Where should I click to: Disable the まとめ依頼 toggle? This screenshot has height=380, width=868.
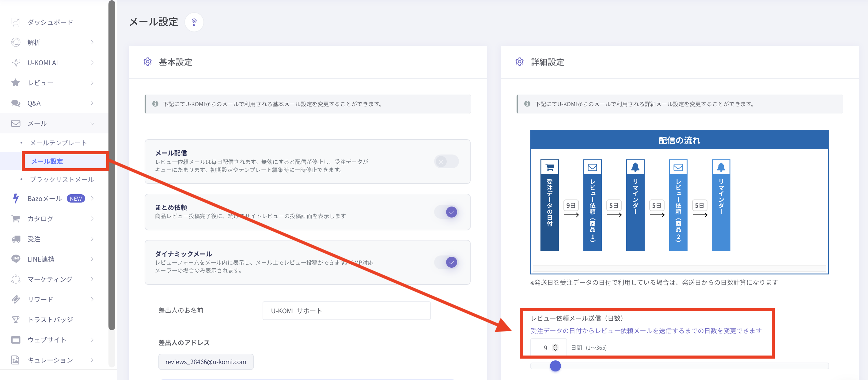coord(446,212)
